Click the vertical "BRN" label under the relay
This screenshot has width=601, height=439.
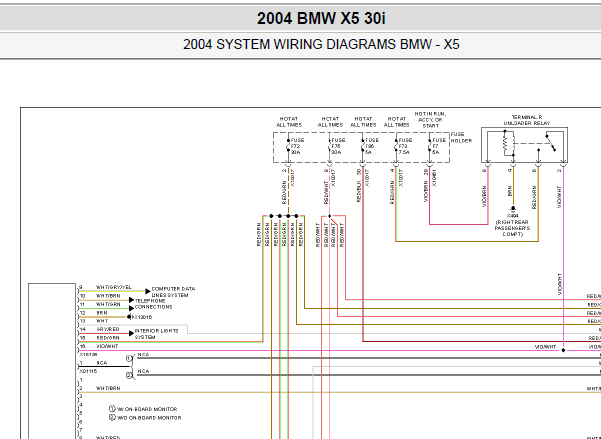510,191
